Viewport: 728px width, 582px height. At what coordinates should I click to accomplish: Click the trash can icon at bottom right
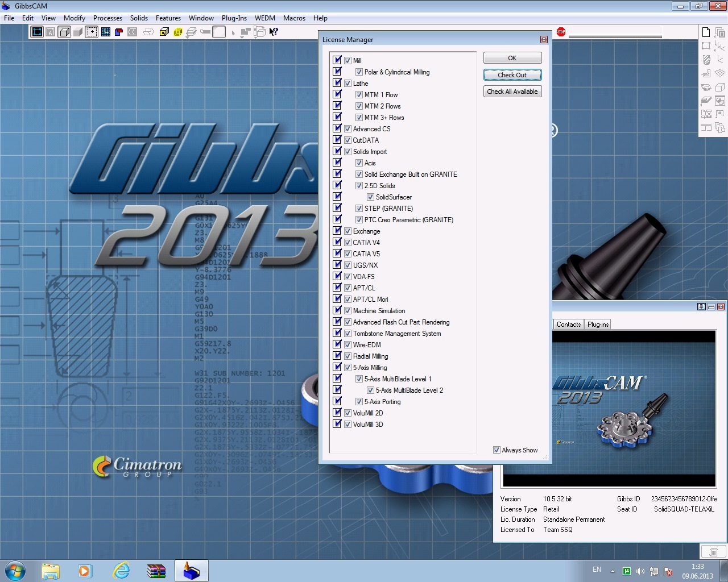pyautogui.click(x=713, y=552)
